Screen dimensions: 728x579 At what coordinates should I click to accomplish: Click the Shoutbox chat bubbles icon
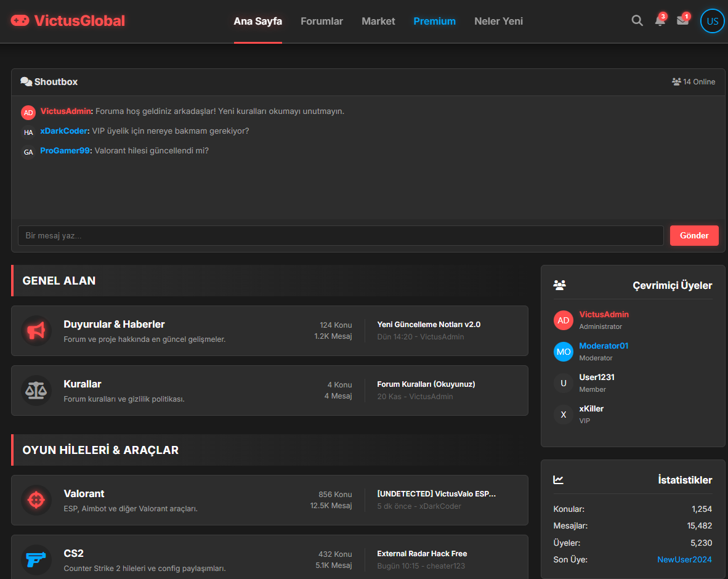(26, 82)
